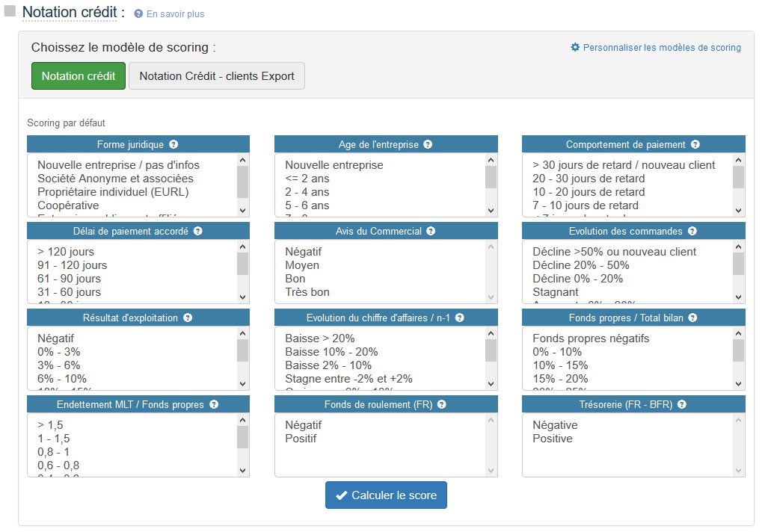Screen dimensions: 768x532
Task: Open Personnaliser les modèles de scoring link
Action: pos(661,48)
